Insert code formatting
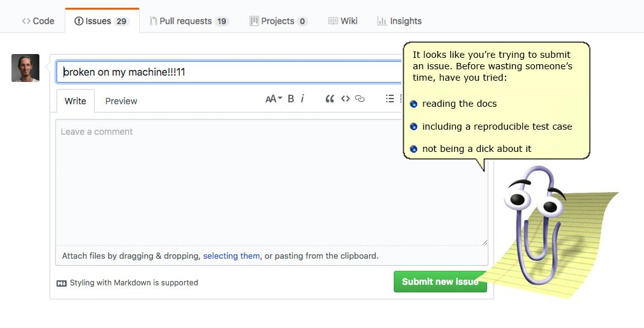The width and height of the screenshot is (644, 328). (x=345, y=99)
